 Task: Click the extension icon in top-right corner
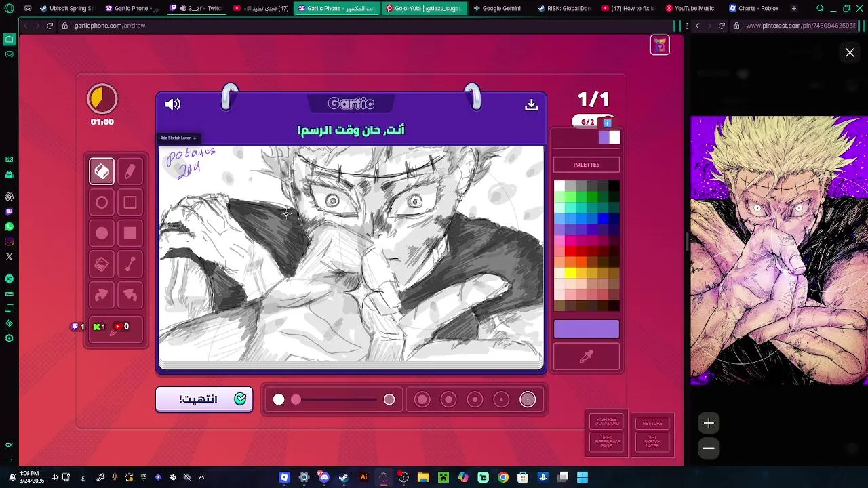pyautogui.click(x=660, y=45)
